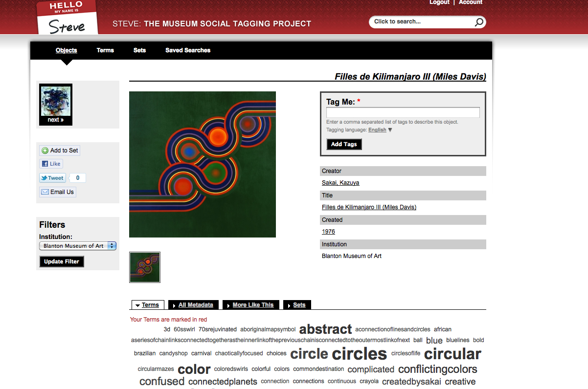Click the Tag Me text field

403,112
